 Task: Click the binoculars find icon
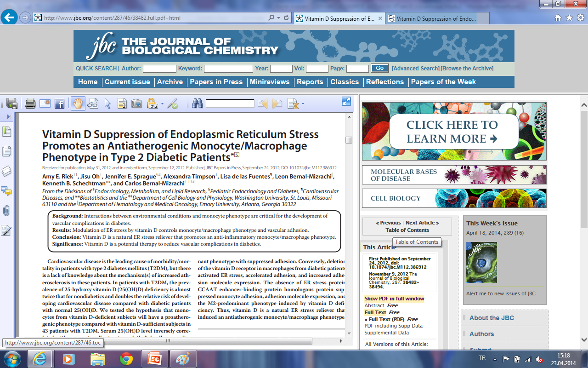pos(197,103)
